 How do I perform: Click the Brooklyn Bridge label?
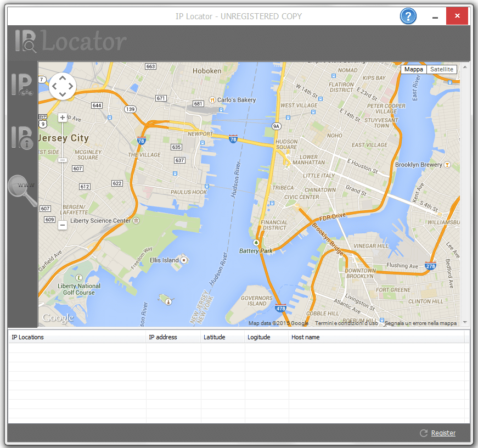328,239
